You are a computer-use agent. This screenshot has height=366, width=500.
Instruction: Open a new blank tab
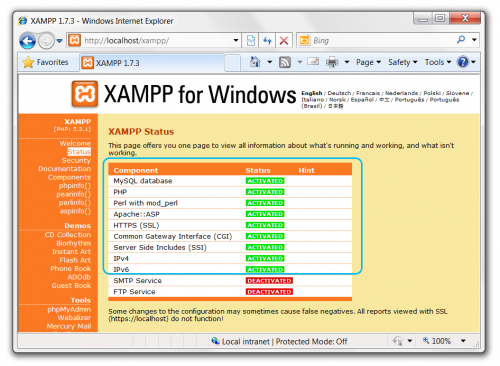point(232,62)
